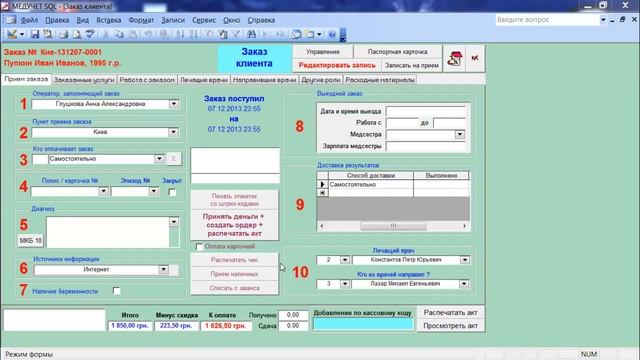Click the Save diskette toolbar icon
Image resolution: width=640 pixels, height=360 pixels.
pyautogui.click(x=35, y=34)
